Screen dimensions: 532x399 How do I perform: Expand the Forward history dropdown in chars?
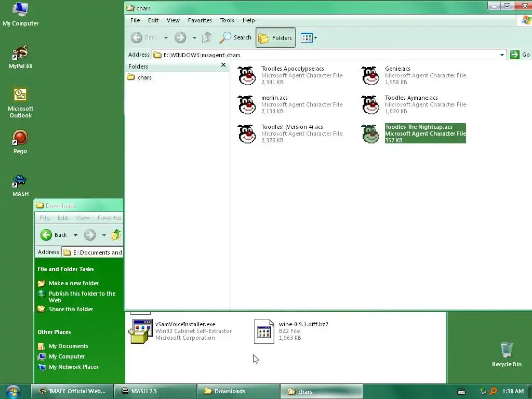pos(194,37)
